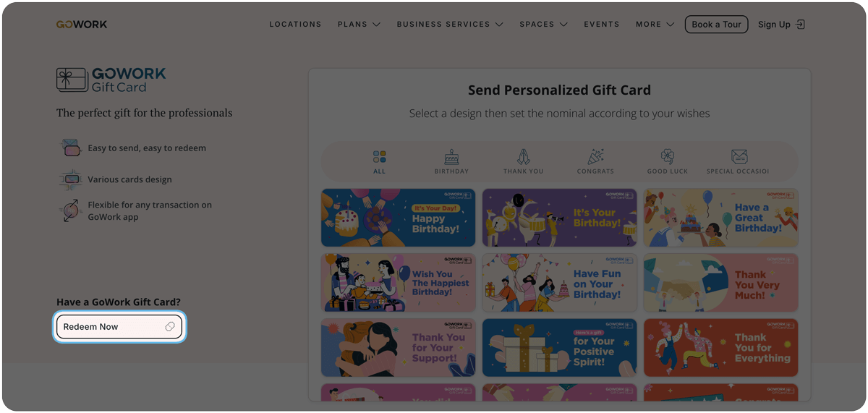
Task: Select the Good Luck clover icon
Action: [667, 157]
